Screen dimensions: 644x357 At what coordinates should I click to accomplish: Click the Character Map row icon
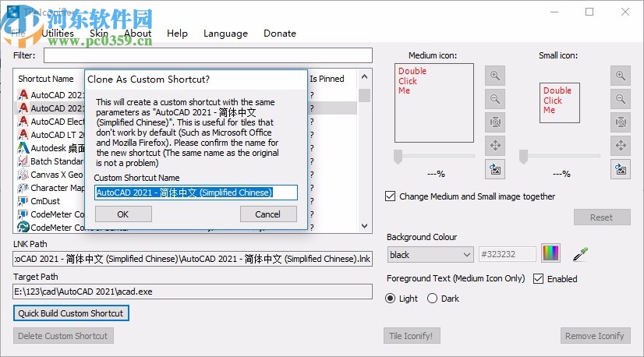[23, 188]
